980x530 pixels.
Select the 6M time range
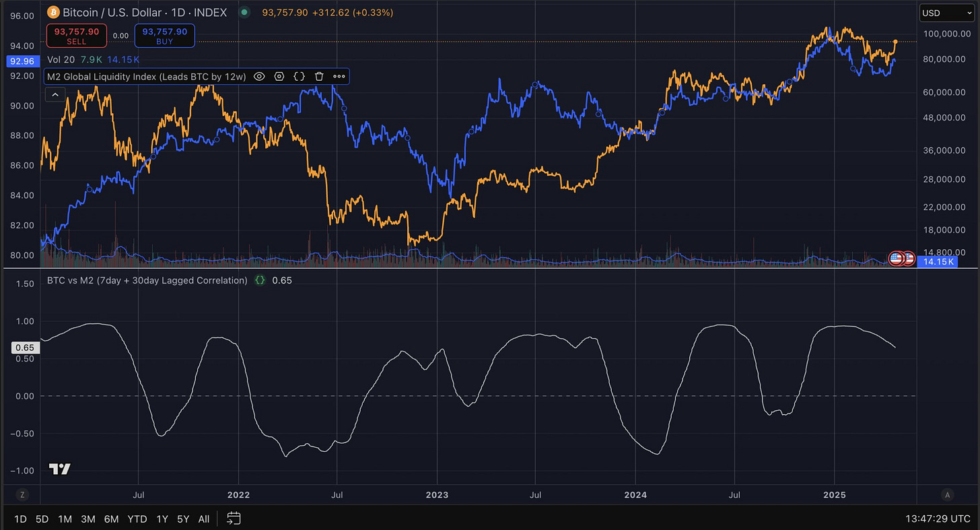point(111,519)
